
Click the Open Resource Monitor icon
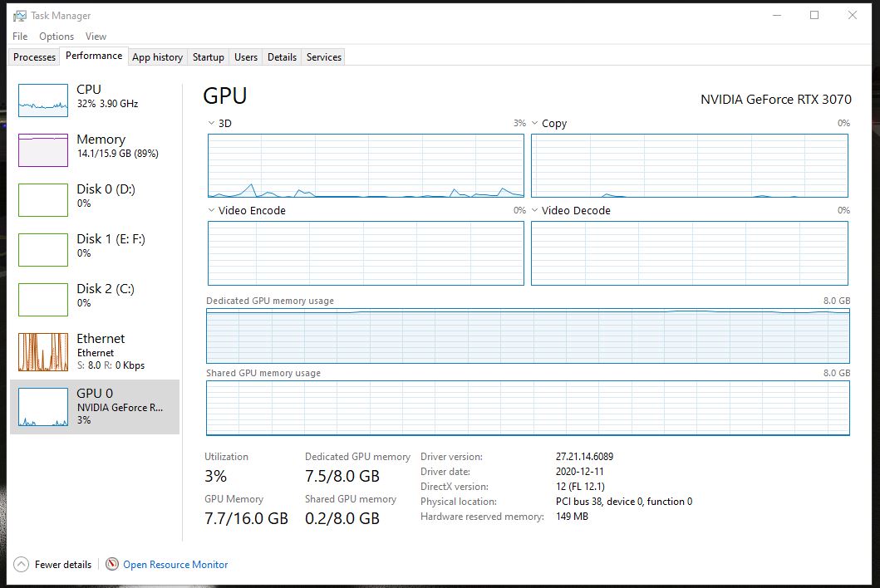click(x=112, y=565)
